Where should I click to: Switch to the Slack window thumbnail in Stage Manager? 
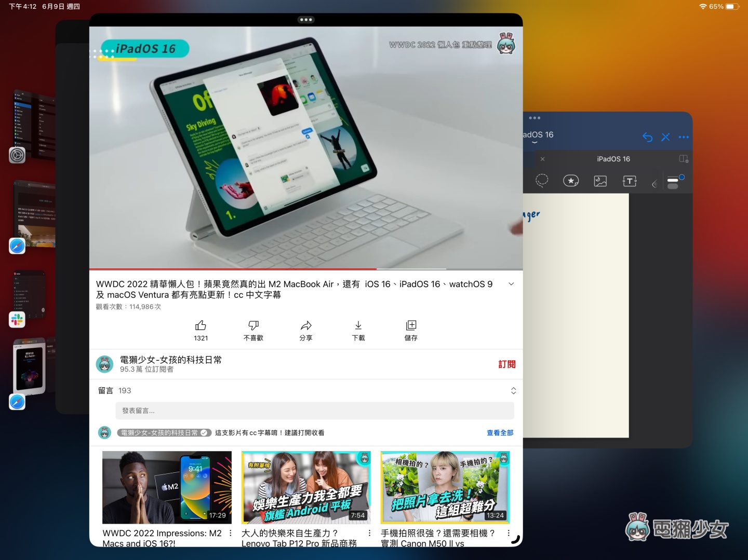30,294
